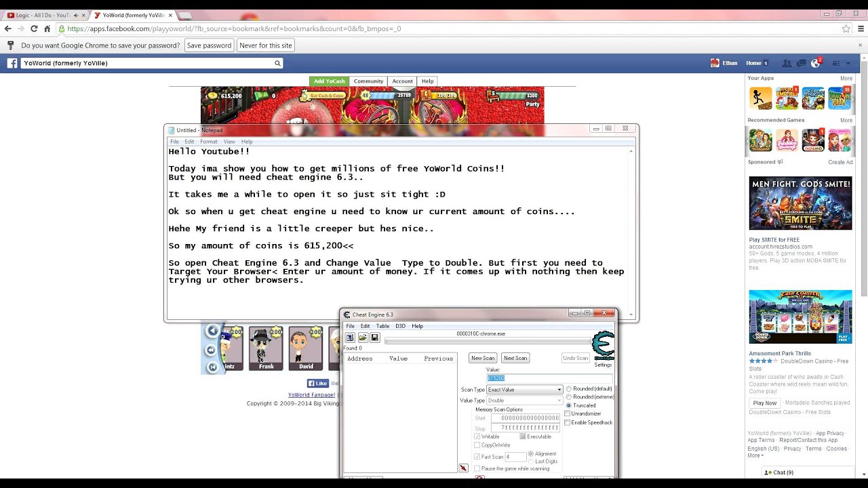Click Chrome's reload page icon
868x488 pixels.
[x=34, y=28]
